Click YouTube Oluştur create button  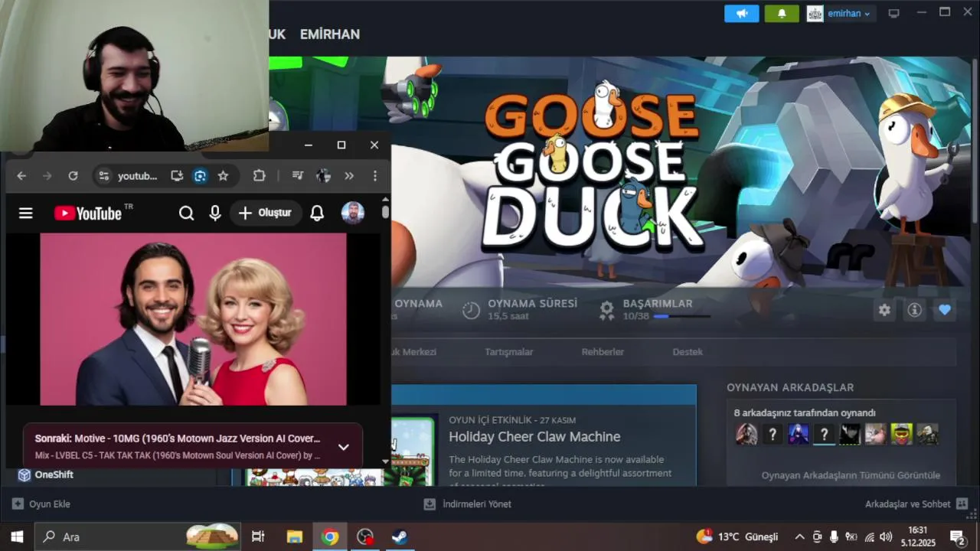265,213
